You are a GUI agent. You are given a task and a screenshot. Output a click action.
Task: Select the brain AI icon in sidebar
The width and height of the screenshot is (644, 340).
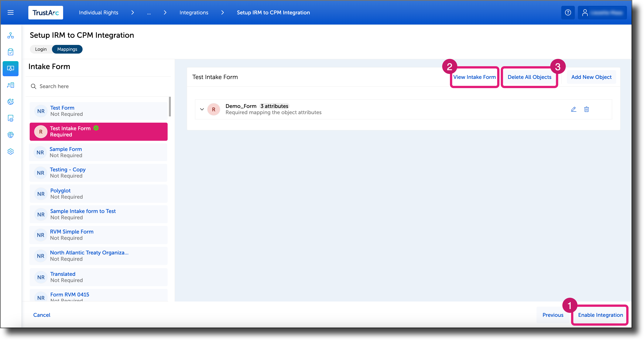coord(11,135)
